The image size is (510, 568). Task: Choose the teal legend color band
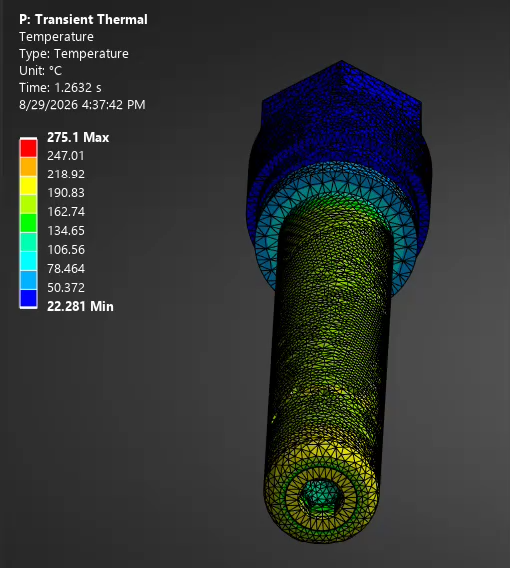pos(28,242)
